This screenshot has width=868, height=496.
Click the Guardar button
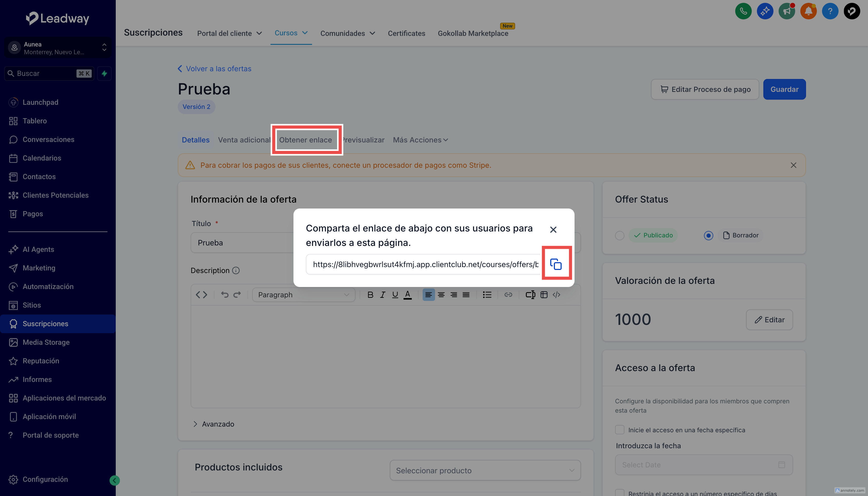[x=784, y=89]
